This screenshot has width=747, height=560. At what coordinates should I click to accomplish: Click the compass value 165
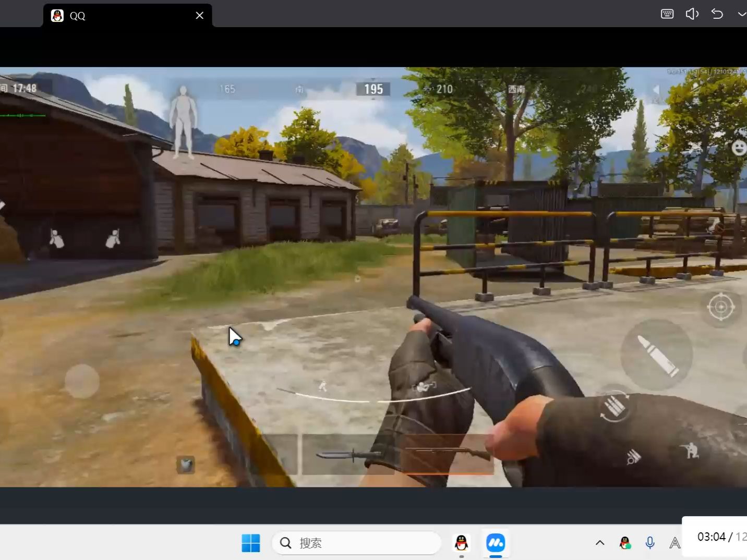[x=227, y=89]
